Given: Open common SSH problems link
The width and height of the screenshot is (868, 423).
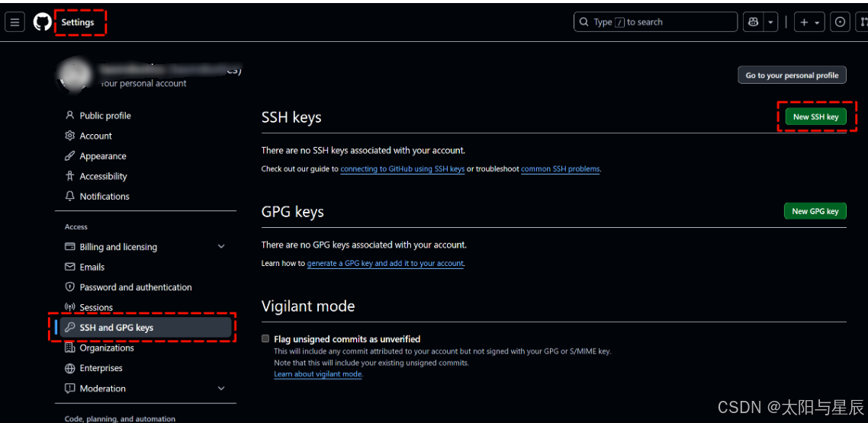Looking at the screenshot, I should tap(560, 169).
